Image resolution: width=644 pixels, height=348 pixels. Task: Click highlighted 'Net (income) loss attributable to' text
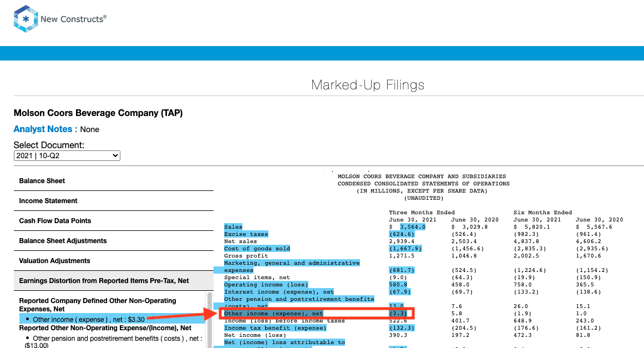pos(285,342)
